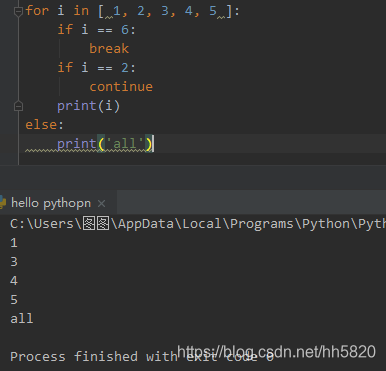
Task: Click the 'else:' line in editor
Action: click(x=44, y=125)
